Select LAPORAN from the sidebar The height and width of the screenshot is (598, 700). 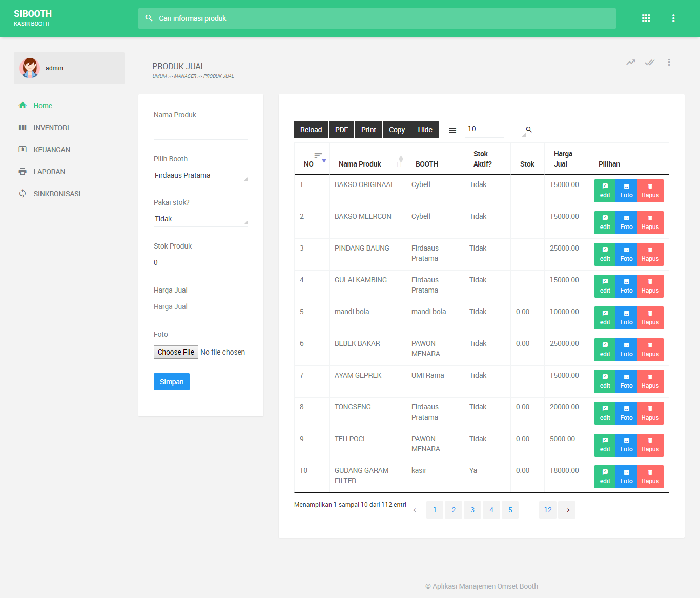[49, 171]
